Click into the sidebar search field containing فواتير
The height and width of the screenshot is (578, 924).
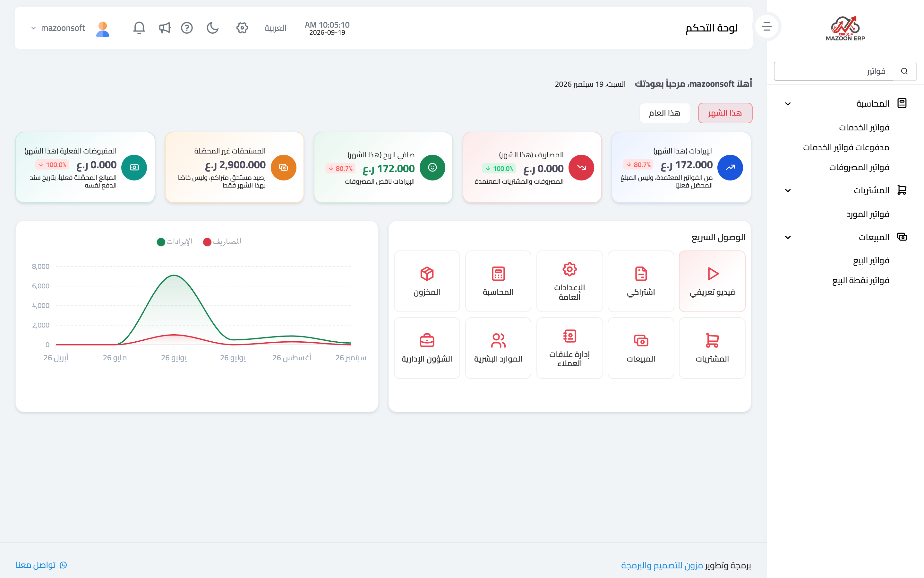pos(834,71)
